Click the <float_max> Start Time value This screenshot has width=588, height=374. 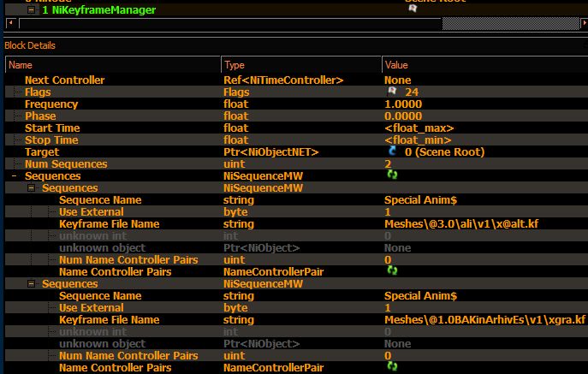click(x=419, y=128)
